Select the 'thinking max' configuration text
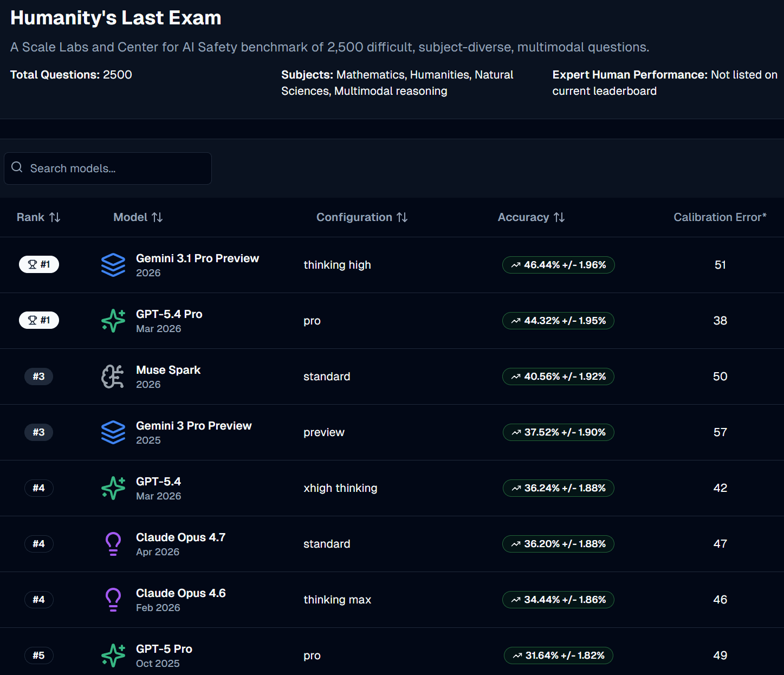 [337, 600]
